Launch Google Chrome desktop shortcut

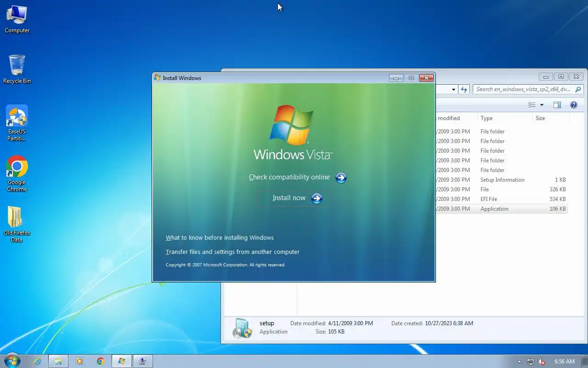17,174
